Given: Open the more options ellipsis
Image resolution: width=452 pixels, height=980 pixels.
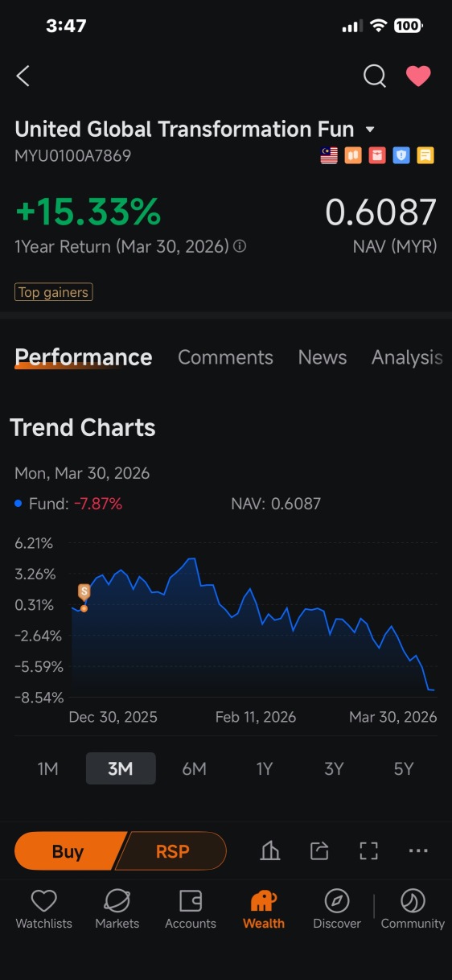Looking at the screenshot, I should 418,850.
